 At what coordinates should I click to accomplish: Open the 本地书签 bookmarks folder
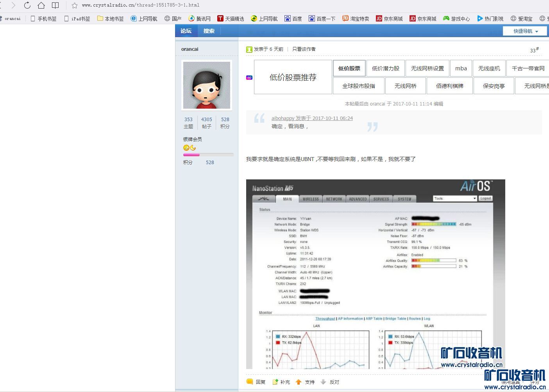(x=111, y=18)
